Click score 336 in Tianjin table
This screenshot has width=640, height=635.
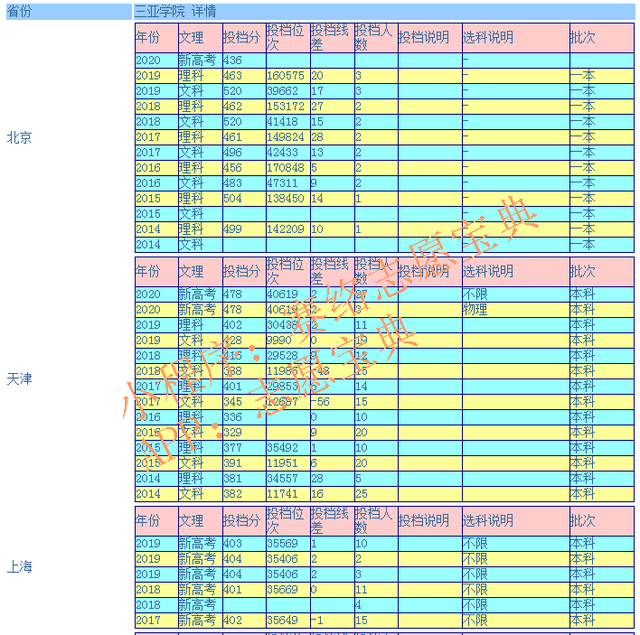[244, 417]
